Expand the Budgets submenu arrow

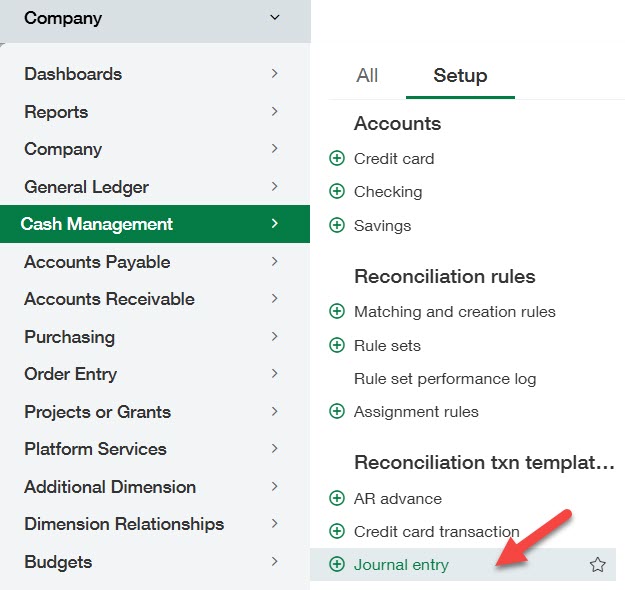point(274,562)
